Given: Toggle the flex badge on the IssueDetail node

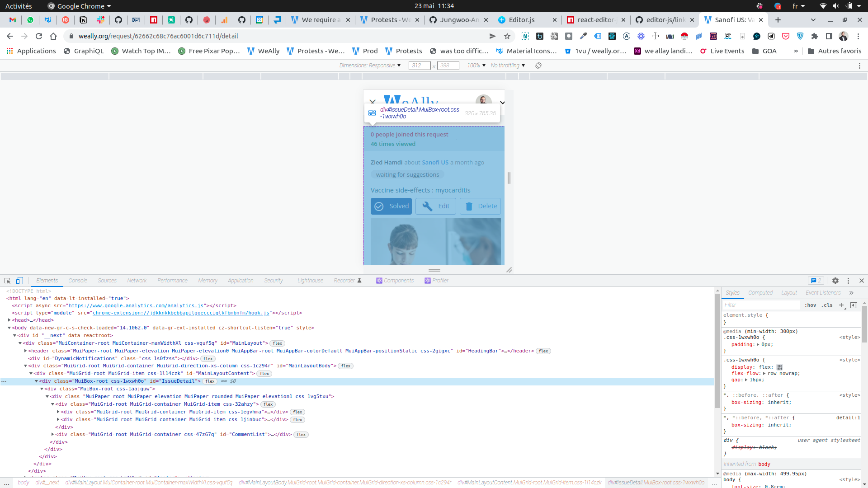Looking at the screenshot, I should (x=210, y=381).
